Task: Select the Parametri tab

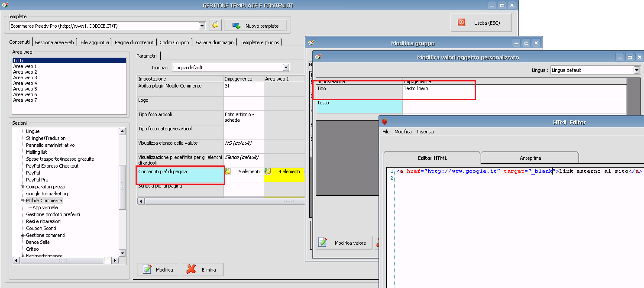Action: click(x=147, y=56)
